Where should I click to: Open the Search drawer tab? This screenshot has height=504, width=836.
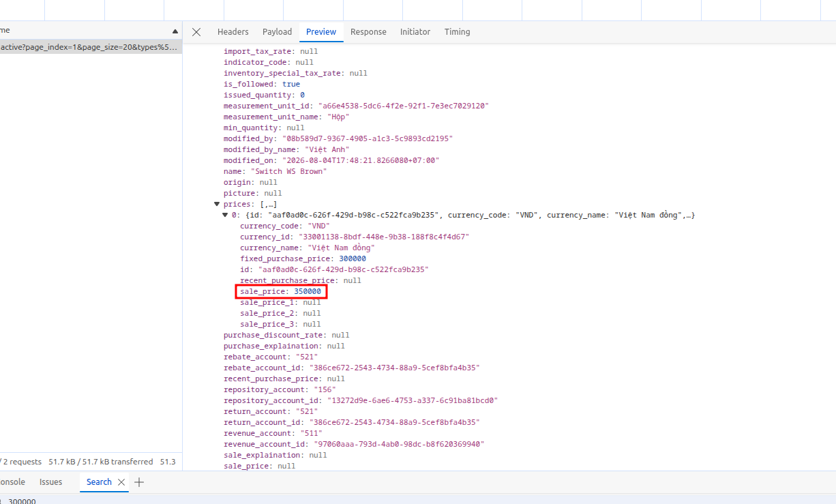[x=99, y=482]
